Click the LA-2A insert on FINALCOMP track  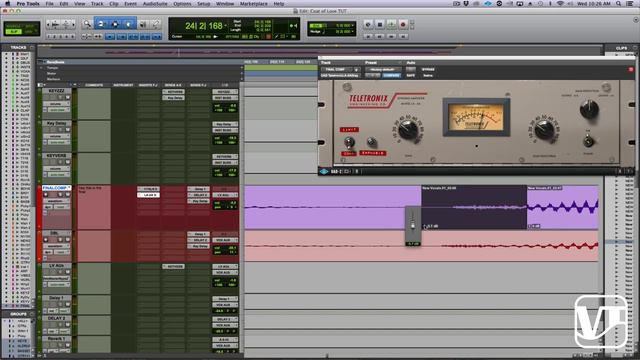[149, 195]
